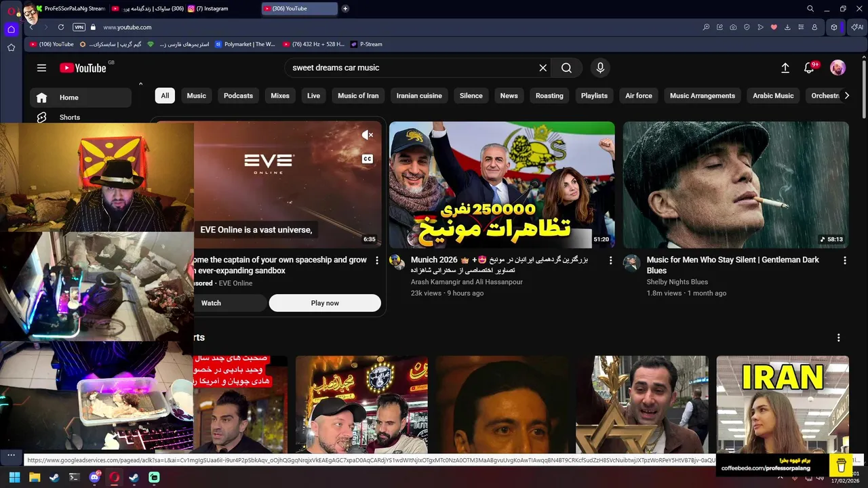Open browser downloads icon

[787, 27]
